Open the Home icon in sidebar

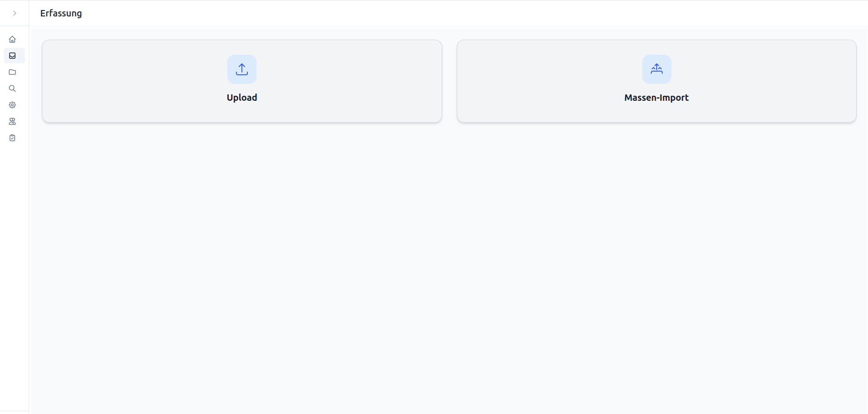[12, 39]
